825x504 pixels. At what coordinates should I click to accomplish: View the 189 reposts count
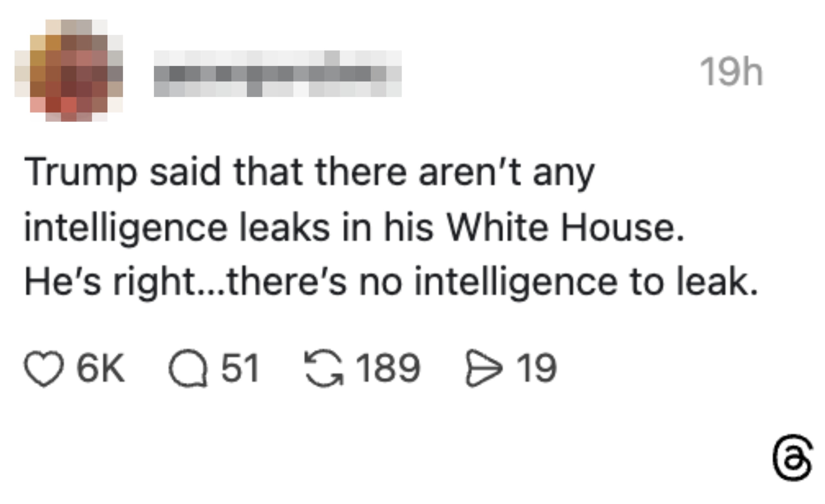click(x=388, y=368)
